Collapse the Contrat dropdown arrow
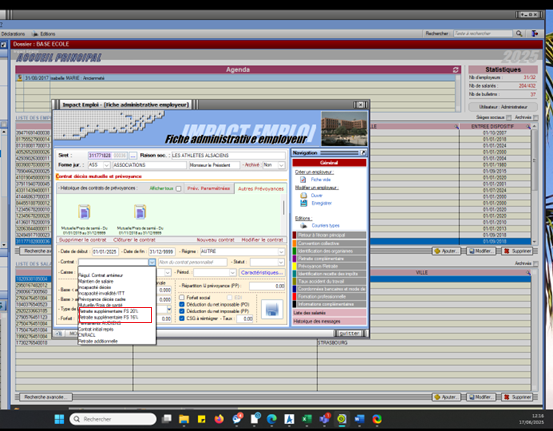The image size is (553, 431). point(152,262)
